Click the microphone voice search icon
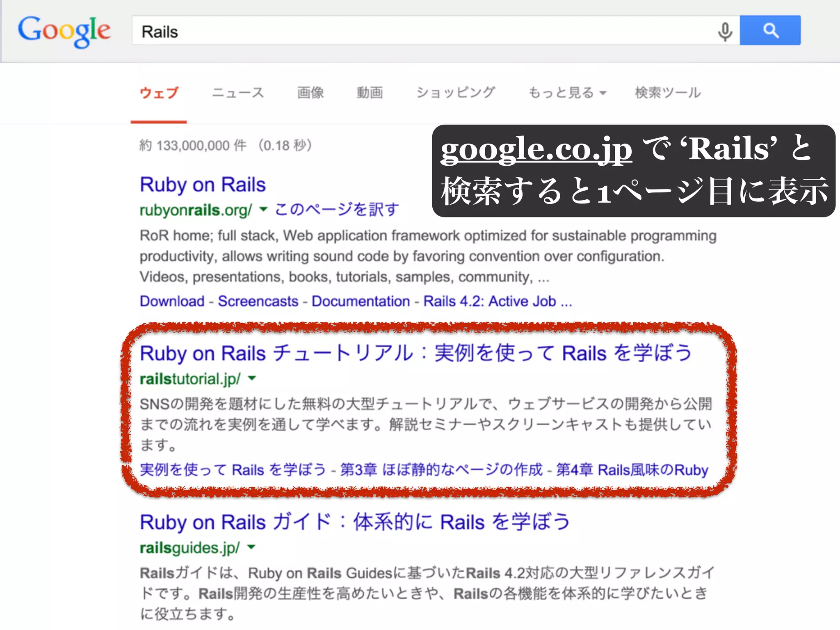 tap(725, 32)
